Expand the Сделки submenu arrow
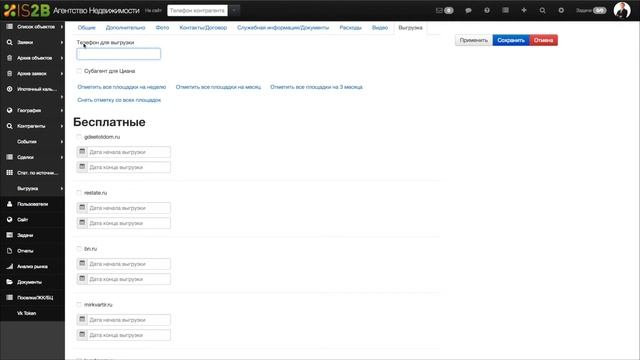 tap(62, 157)
